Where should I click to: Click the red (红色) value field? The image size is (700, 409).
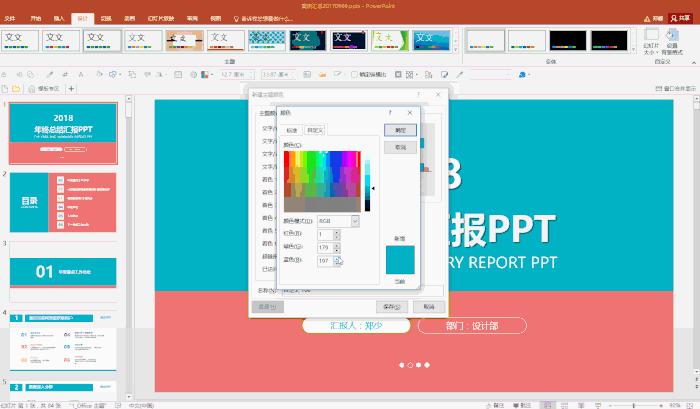325,234
